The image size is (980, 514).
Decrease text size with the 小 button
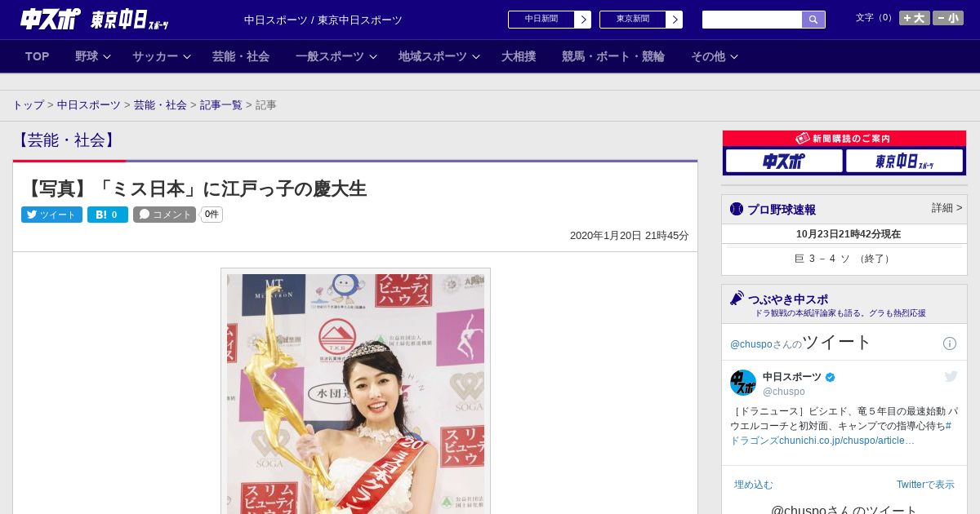pyautogui.click(x=948, y=18)
